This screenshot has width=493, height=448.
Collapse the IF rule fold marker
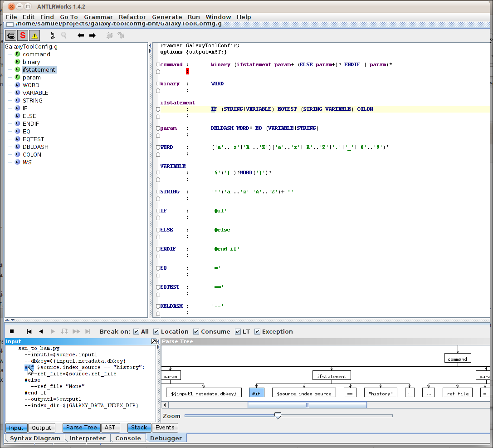pyautogui.click(x=158, y=211)
